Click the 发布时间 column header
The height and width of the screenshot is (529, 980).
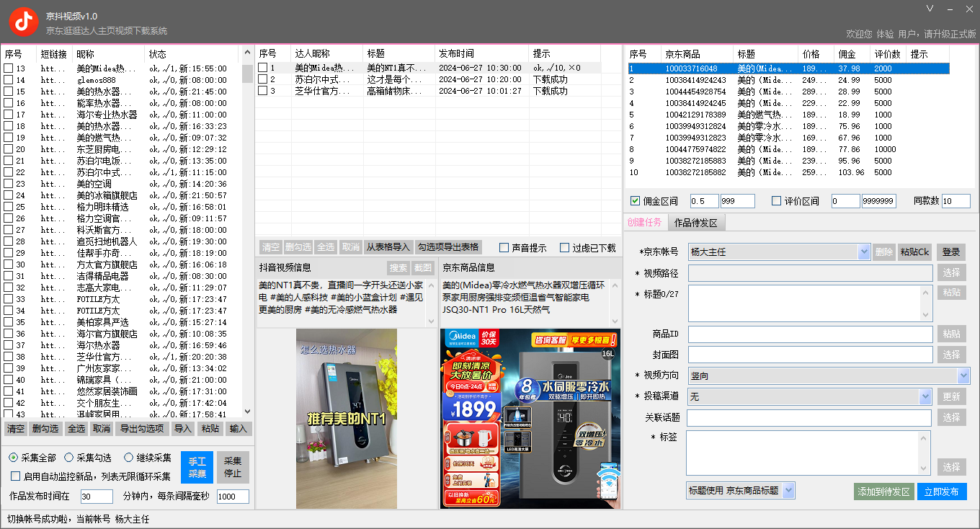(481, 54)
